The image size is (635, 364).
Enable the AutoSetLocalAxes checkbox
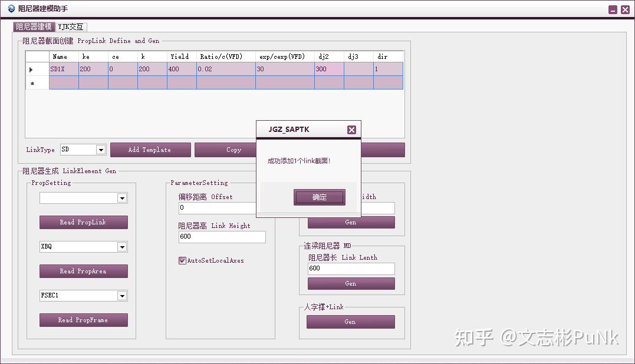[182, 260]
